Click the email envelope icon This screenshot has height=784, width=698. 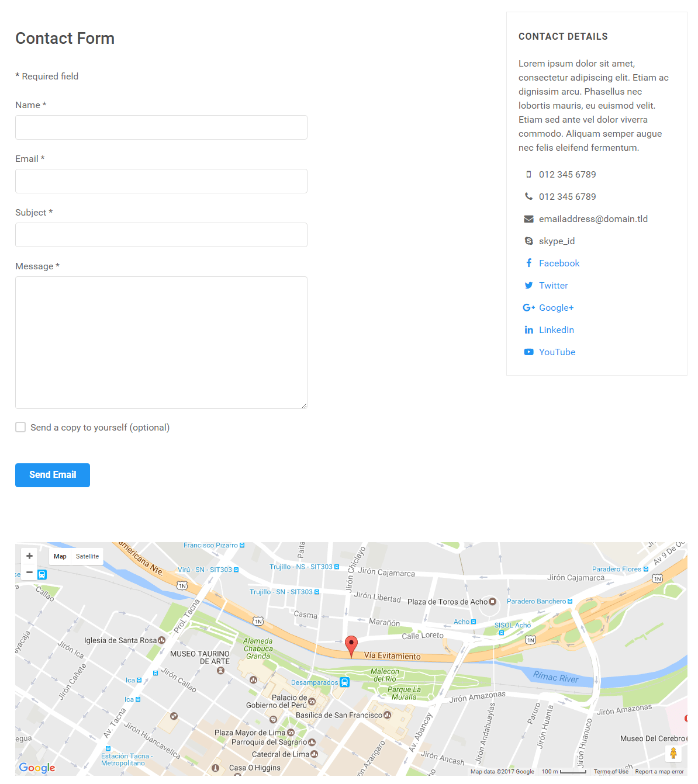point(528,219)
